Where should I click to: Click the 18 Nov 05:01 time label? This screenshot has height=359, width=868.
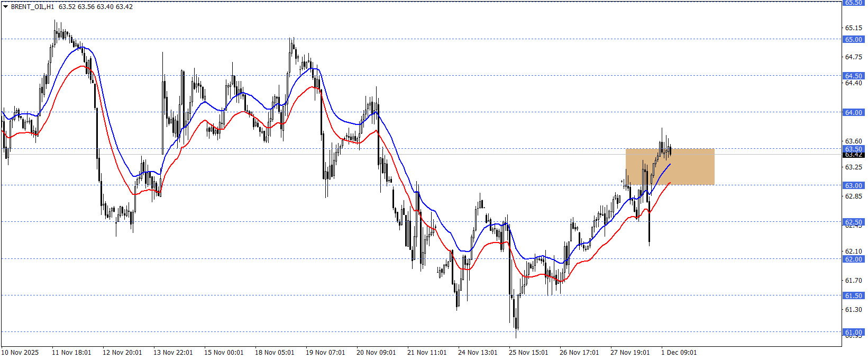point(275,352)
